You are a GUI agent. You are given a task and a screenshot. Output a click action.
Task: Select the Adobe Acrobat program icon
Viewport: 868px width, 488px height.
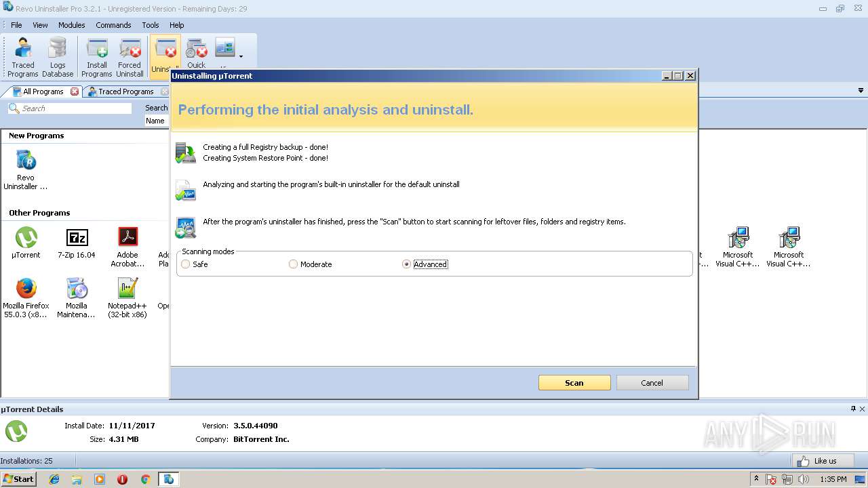pos(127,247)
